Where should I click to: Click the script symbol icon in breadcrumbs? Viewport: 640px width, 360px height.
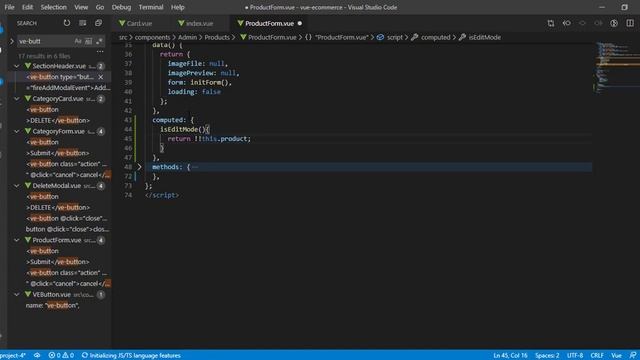(380, 37)
